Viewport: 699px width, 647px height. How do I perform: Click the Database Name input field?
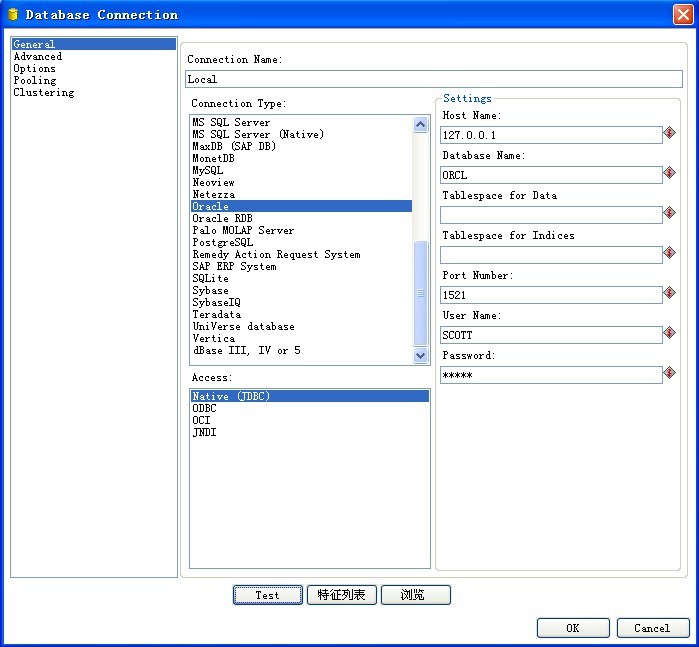pyautogui.click(x=551, y=175)
